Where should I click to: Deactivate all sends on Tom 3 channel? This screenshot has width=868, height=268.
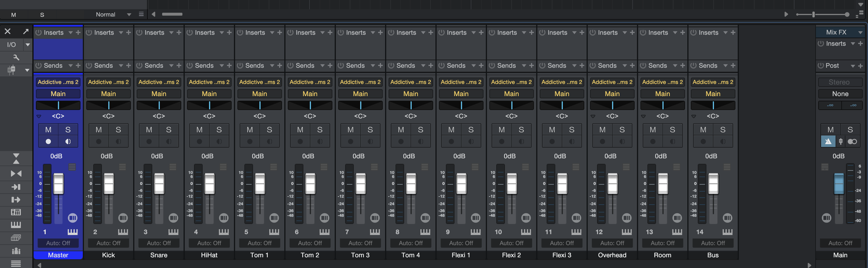[x=341, y=65]
